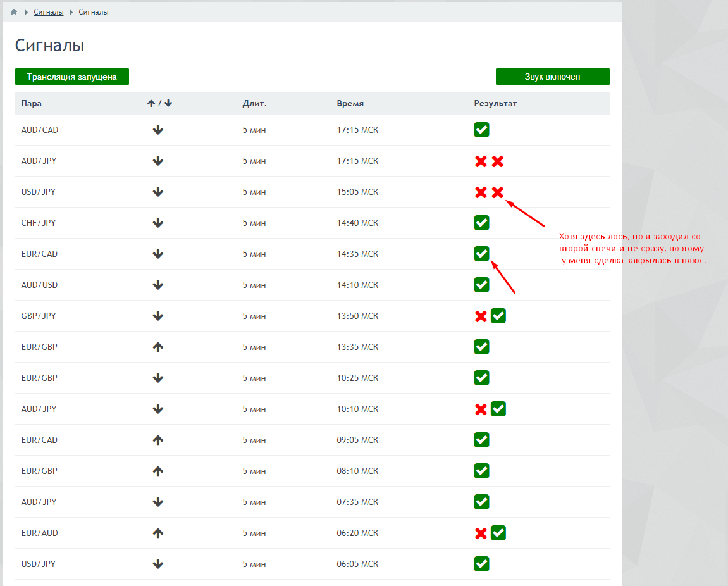Click the up arrow for EUR/GBP at 13:35
This screenshot has height=586, width=728.
pos(158,347)
